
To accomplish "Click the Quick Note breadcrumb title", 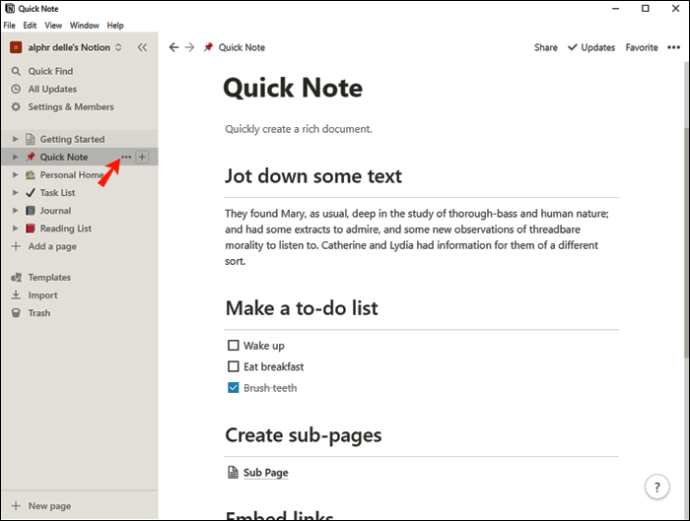I will coord(242,47).
